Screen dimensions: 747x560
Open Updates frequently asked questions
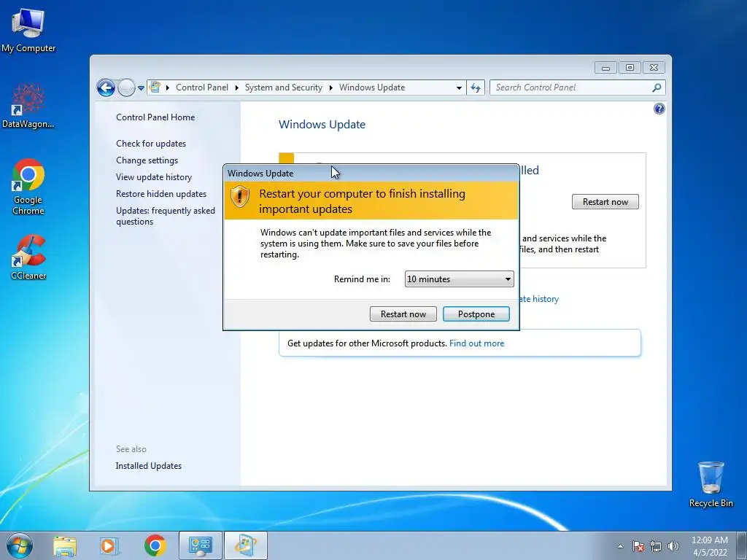click(166, 216)
